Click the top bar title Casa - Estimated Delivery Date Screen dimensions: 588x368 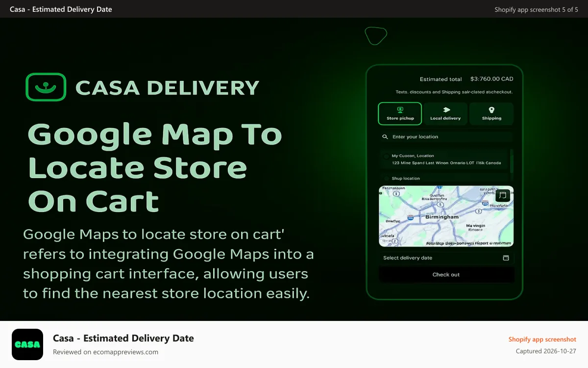[61, 9]
